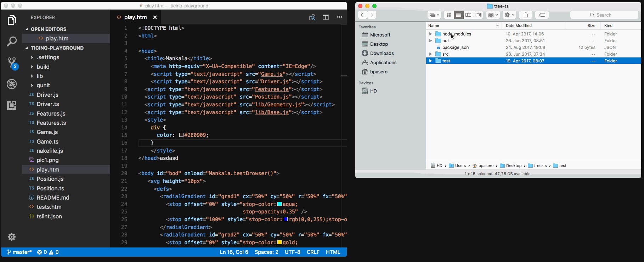644x262 pixels.
Task: Click the Finder Search field
Action: (x=604, y=15)
